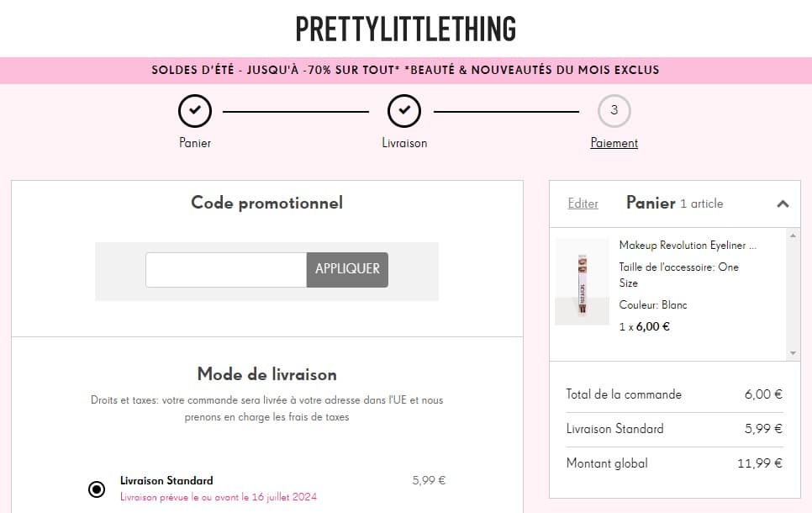Click the Makeup Revolution Eyeliner product image

click(582, 282)
